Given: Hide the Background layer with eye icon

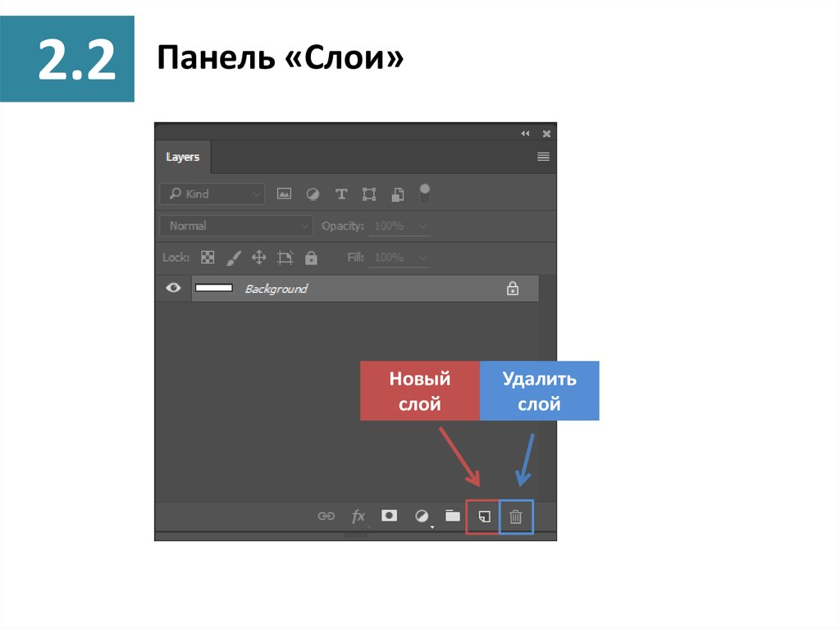Looking at the screenshot, I should [173, 288].
